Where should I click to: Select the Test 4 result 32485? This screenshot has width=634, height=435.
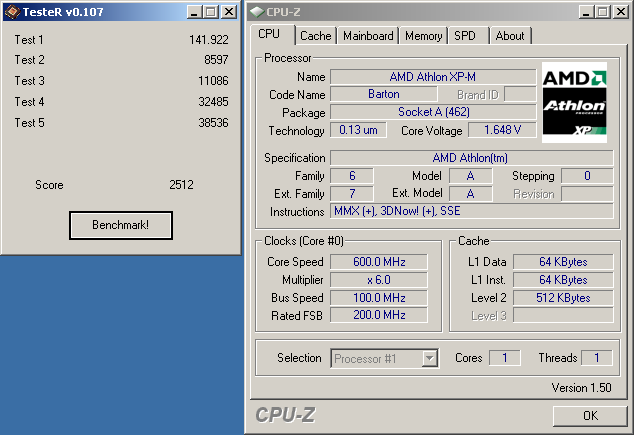tap(213, 101)
